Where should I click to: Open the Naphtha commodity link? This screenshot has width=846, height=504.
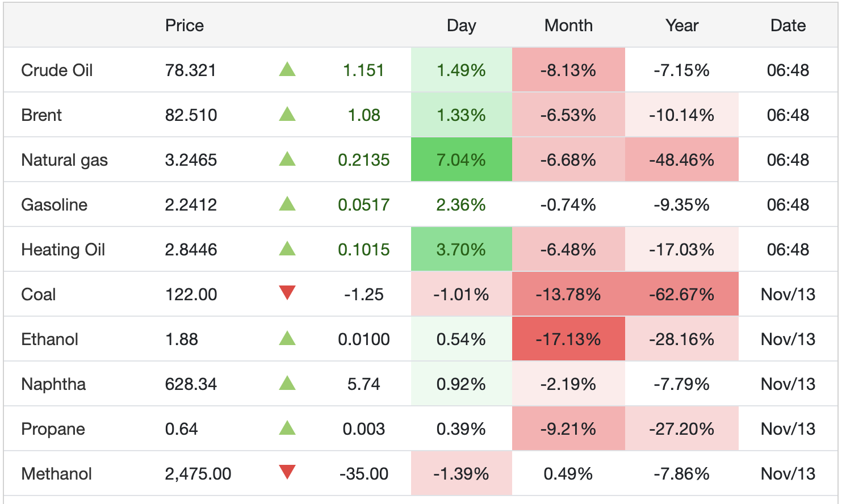[53, 384]
